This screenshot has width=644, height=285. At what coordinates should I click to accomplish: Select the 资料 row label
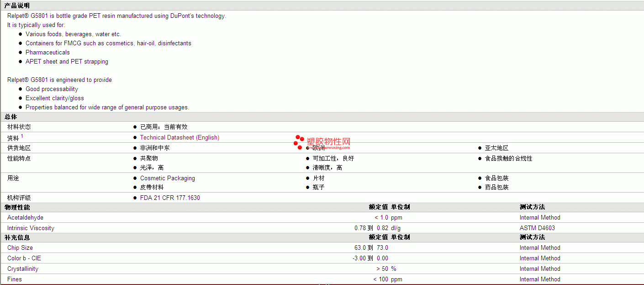(13, 138)
